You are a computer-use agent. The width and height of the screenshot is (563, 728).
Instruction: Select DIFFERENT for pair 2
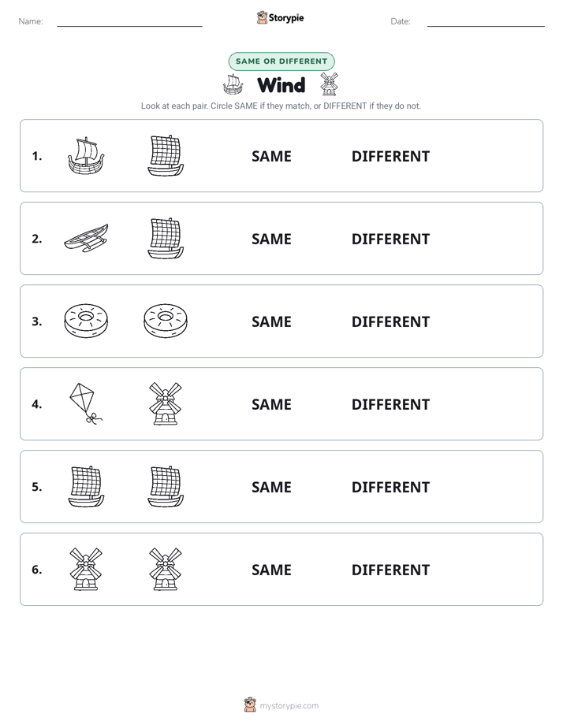(390, 239)
